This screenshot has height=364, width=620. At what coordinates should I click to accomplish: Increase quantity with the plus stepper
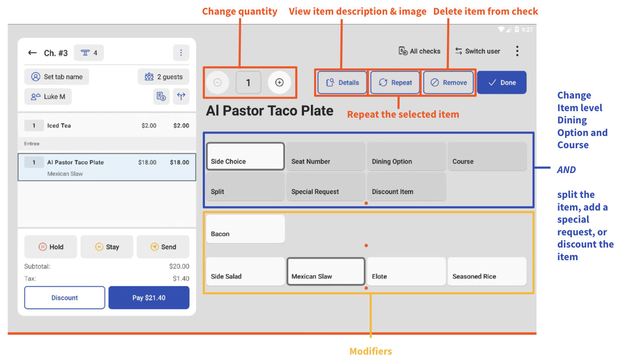point(279,82)
